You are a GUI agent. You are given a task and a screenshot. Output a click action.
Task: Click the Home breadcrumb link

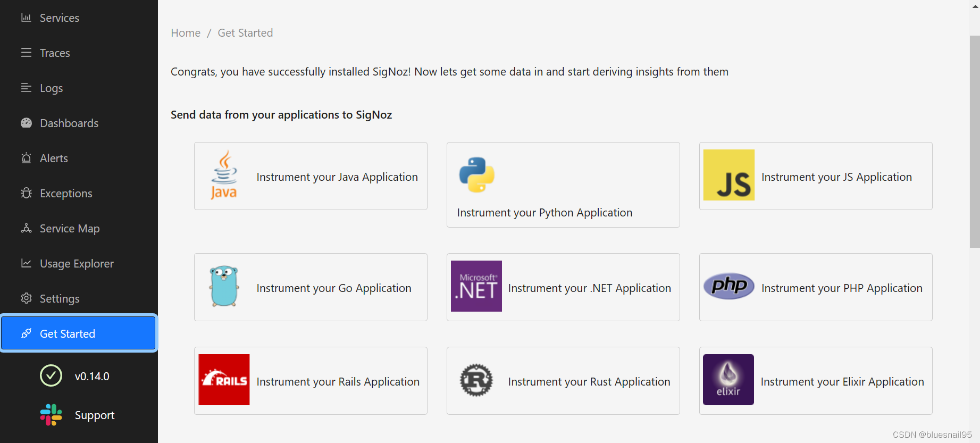[186, 33]
